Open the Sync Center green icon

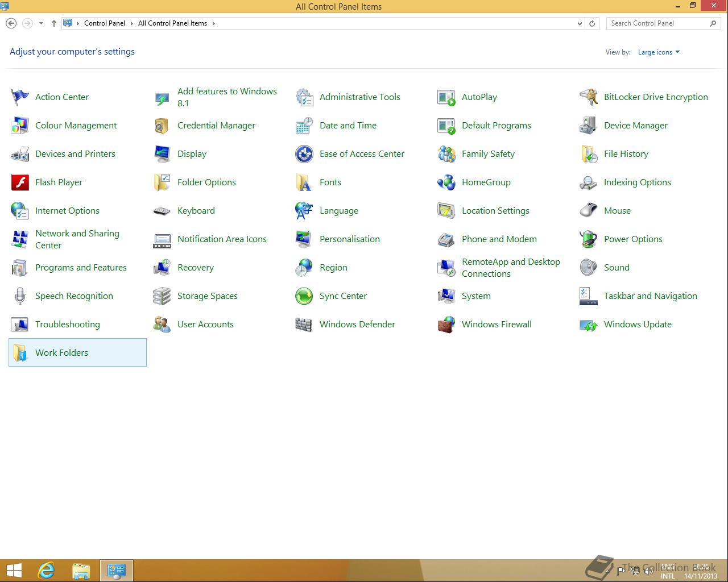pyautogui.click(x=304, y=296)
